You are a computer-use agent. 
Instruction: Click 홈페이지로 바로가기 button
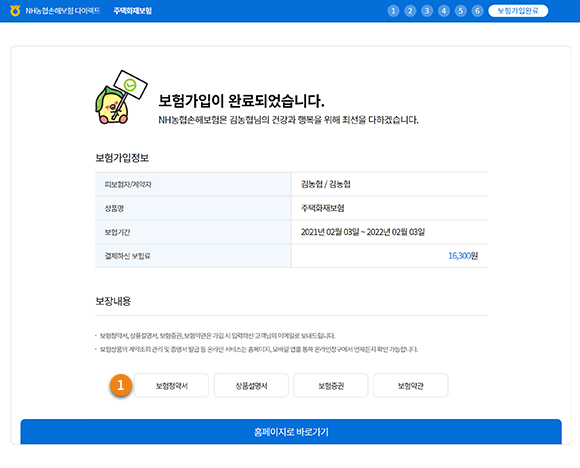291,432
